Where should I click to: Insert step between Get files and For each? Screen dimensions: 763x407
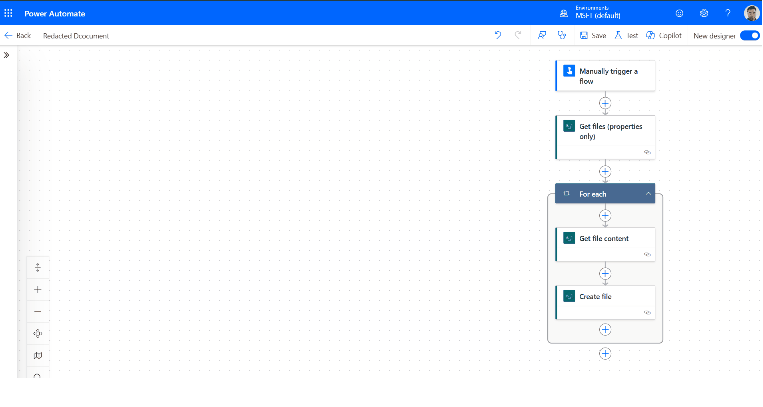pyautogui.click(x=605, y=171)
